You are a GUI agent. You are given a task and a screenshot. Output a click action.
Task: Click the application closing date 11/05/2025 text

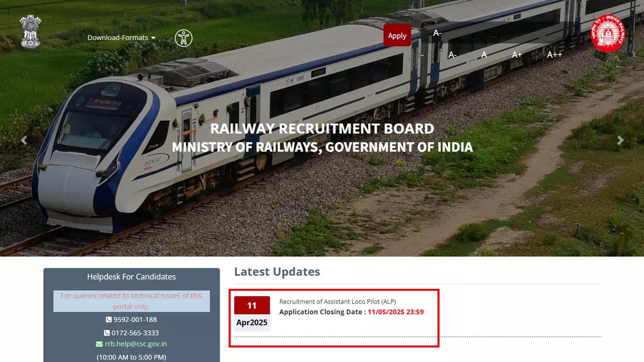(x=396, y=312)
